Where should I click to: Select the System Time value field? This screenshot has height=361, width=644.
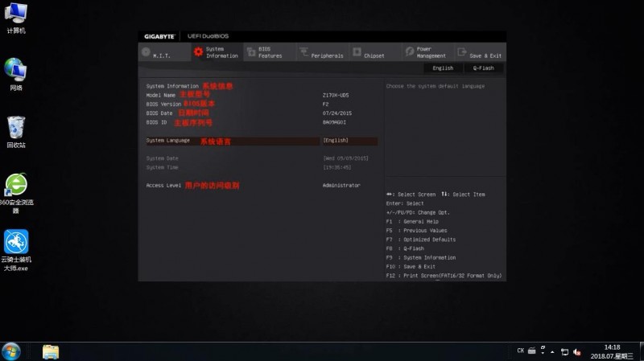coord(337,167)
